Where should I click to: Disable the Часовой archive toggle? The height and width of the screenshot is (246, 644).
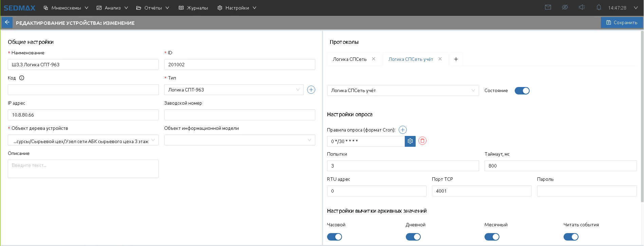[x=334, y=237]
